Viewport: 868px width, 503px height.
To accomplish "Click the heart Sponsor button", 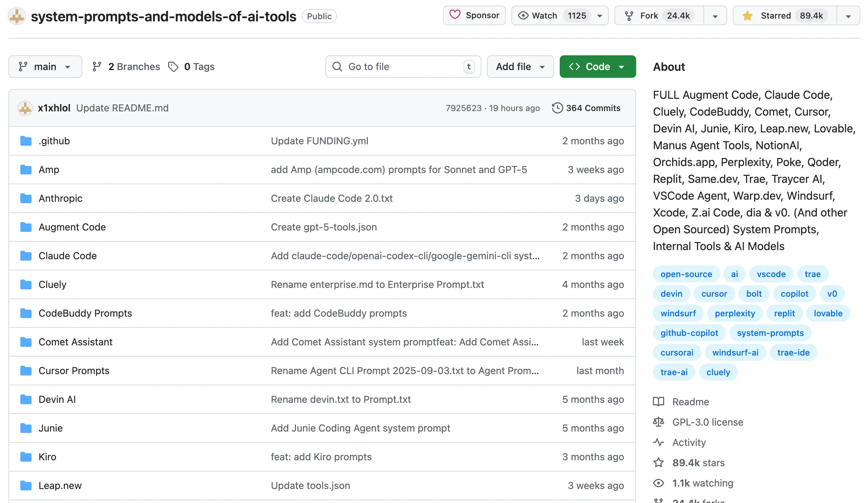I will [474, 15].
